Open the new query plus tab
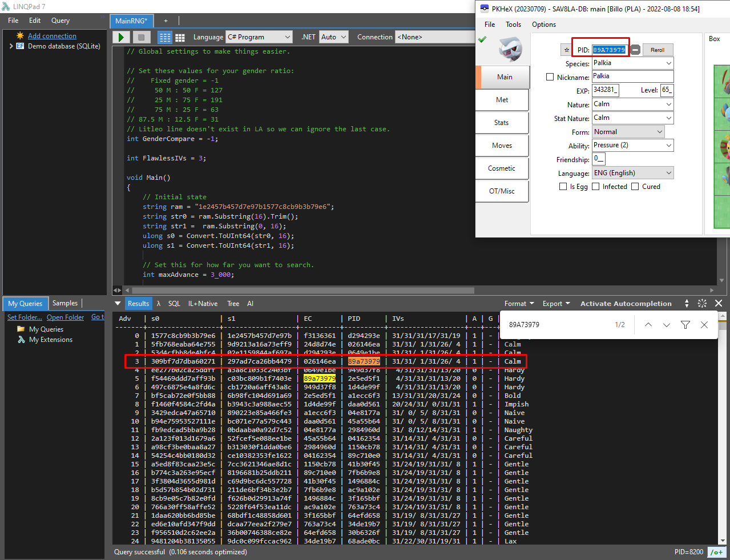Screen dimensions: 730x560 tap(166, 21)
